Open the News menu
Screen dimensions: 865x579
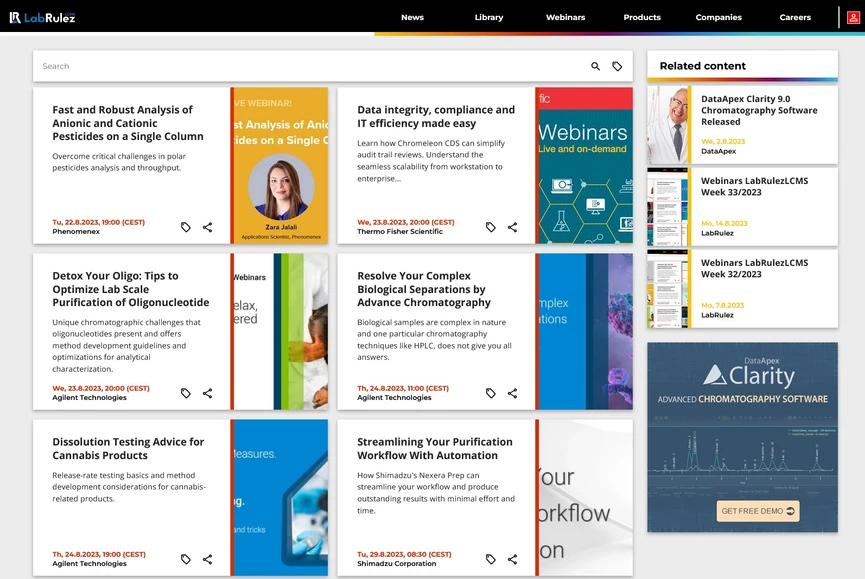[x=412, y=17]
